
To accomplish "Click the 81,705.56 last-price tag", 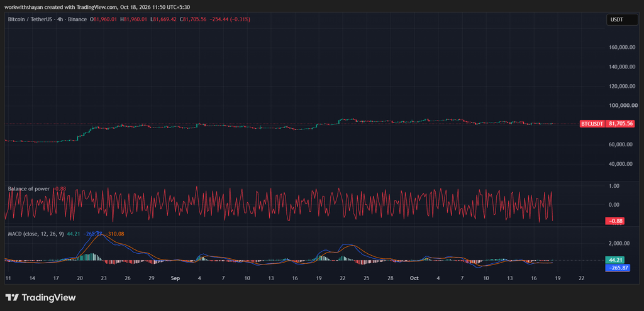I will pos(621,124).
